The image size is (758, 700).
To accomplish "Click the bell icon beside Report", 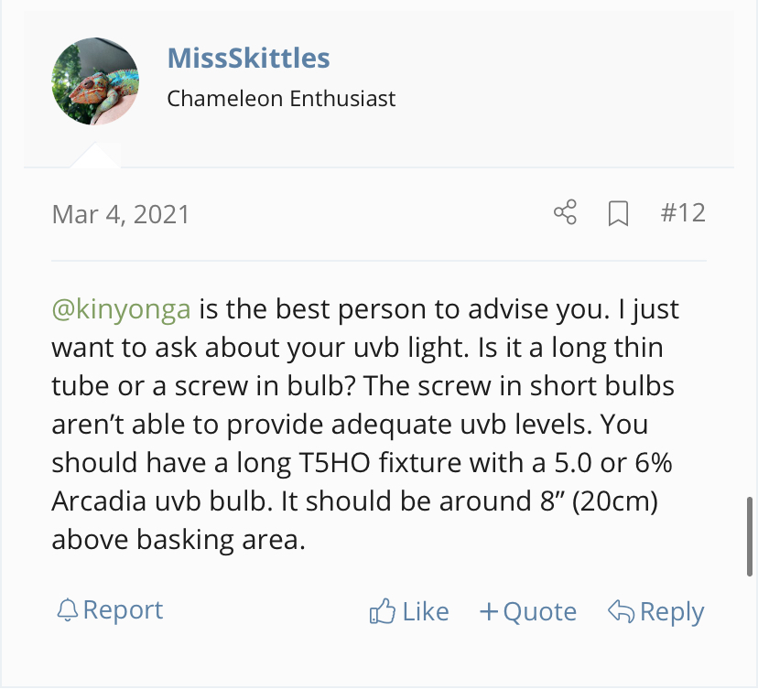I will (x=67, y=610).
